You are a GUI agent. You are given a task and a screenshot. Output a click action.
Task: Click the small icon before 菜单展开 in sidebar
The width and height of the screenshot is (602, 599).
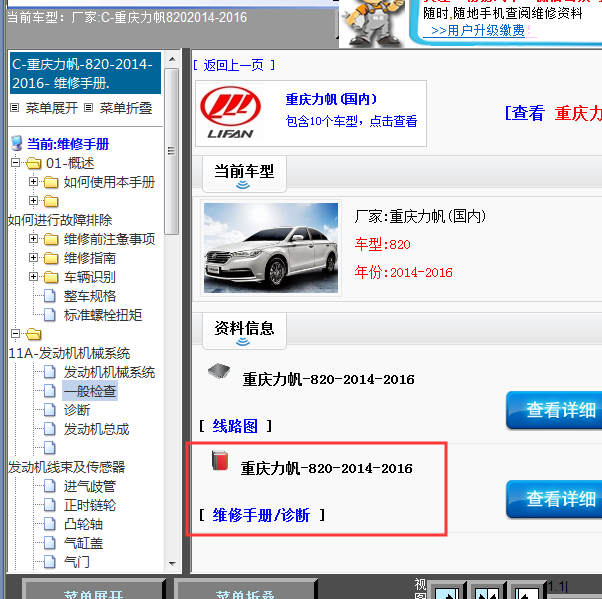[15, 108]
